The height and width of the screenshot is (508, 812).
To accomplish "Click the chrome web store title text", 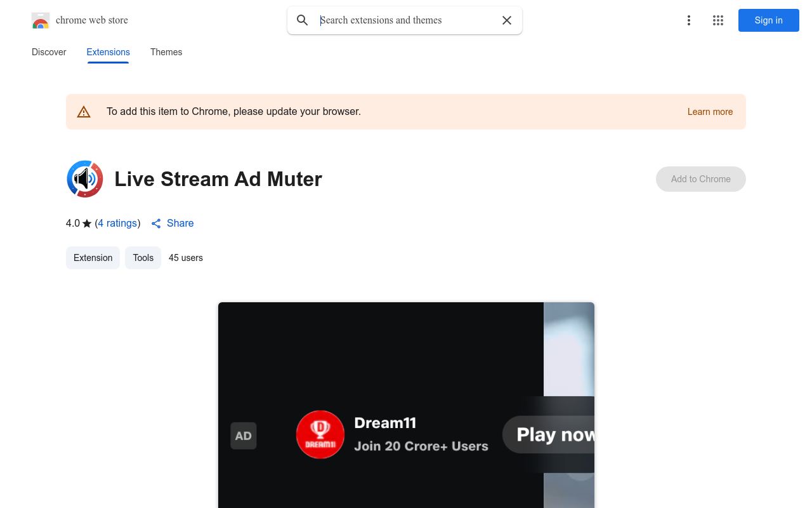I will coord(92,20).
